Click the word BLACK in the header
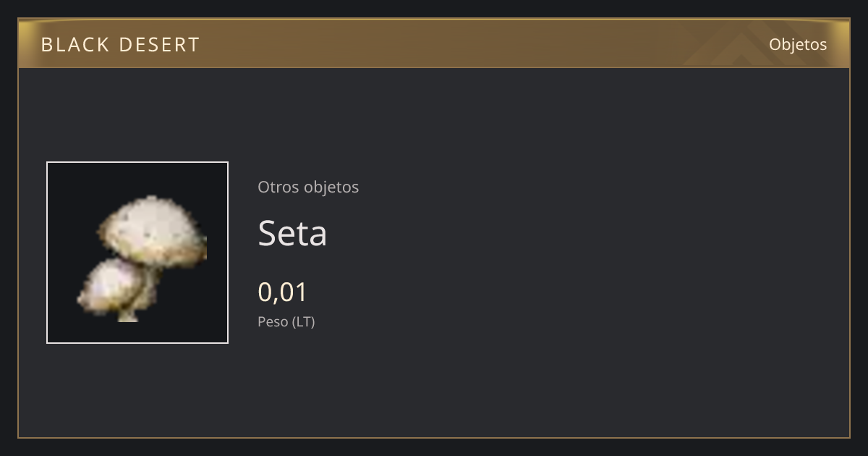868x456 pixels. 75,45
